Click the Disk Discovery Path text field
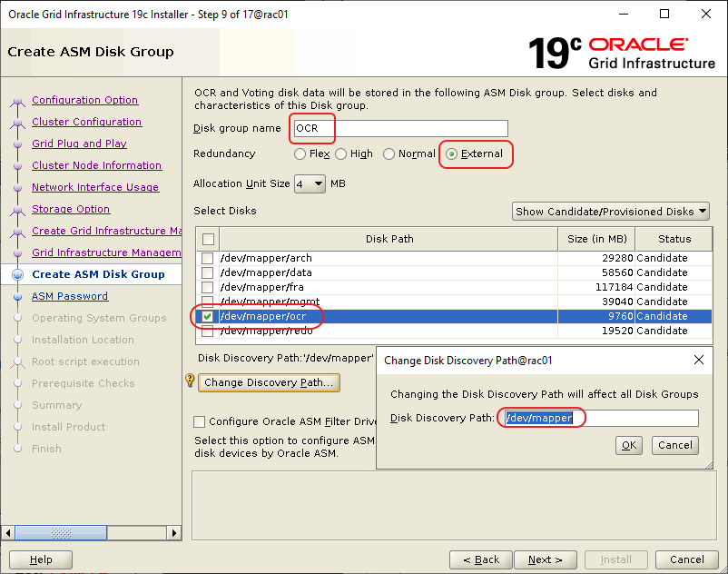 [601, 418]
